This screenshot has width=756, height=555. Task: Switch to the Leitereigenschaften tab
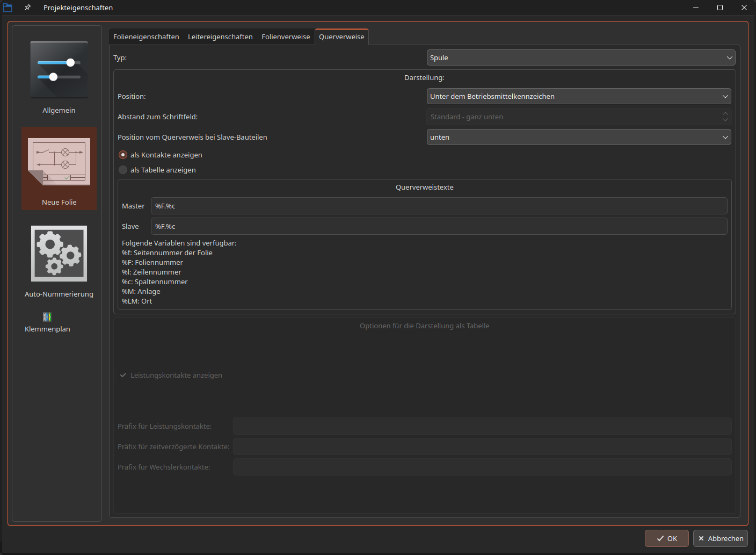tap(220, 37)
